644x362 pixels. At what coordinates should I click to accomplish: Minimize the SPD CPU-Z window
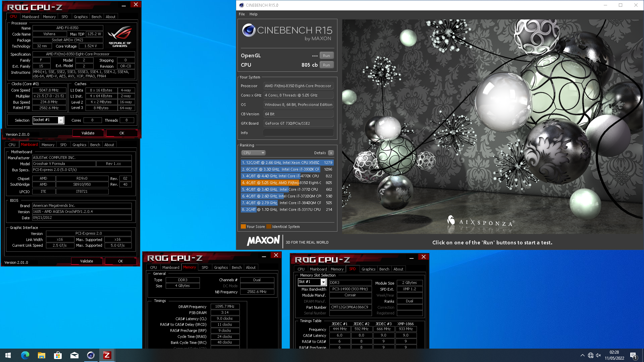(412, 258)
